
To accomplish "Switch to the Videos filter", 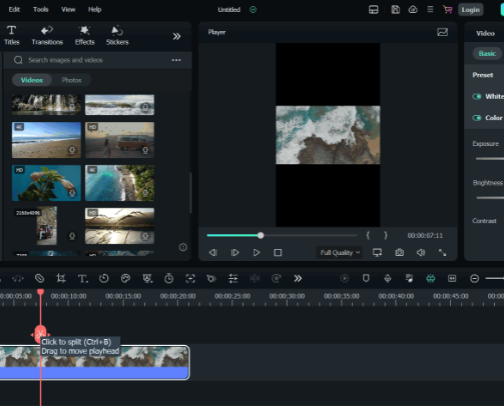I will (x=32, y=80).
